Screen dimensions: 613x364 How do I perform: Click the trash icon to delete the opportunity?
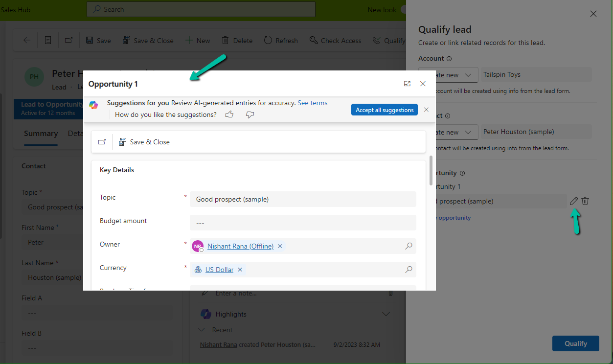click(x=585, y=201)
